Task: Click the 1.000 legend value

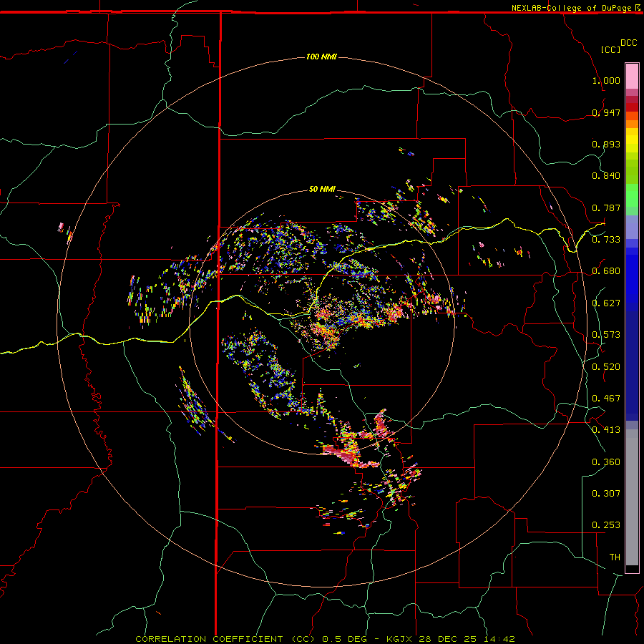Action: [x=606, y=80]
